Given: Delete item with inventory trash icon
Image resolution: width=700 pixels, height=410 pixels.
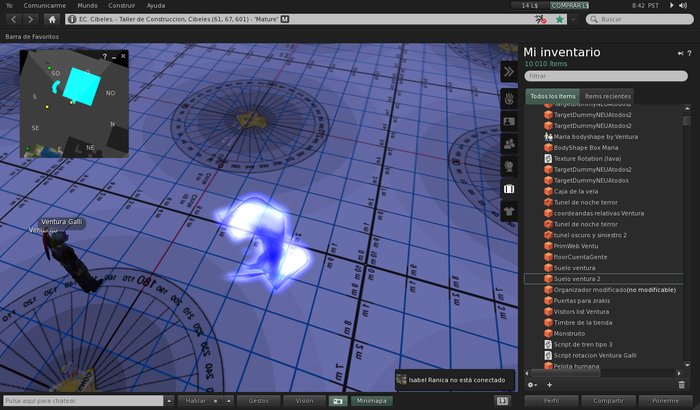Looking at the screenshot, I should pyautogui.click(x=682, y=384).
